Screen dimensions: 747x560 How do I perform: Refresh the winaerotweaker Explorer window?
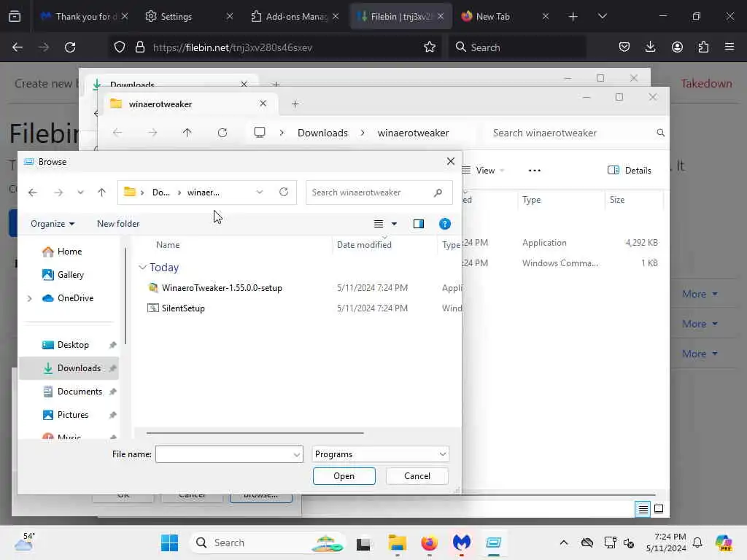(222, 133)
